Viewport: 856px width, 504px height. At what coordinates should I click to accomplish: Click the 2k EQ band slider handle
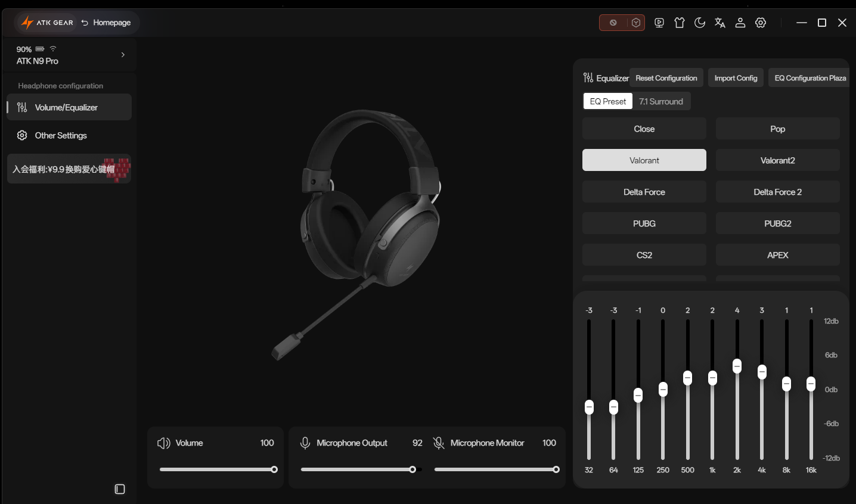pyautogui.click(x=737, y=366)
